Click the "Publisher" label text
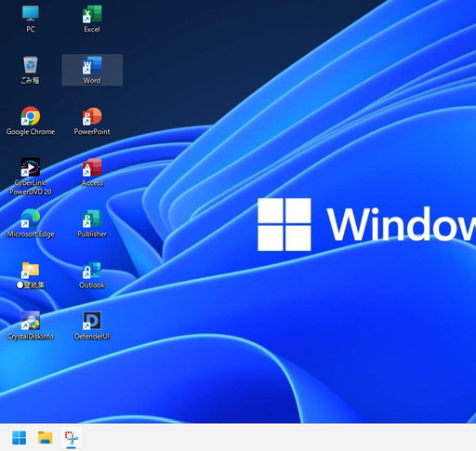Image resolution: width=476 pixels, height=451 pixels. (x=92, y=233)
